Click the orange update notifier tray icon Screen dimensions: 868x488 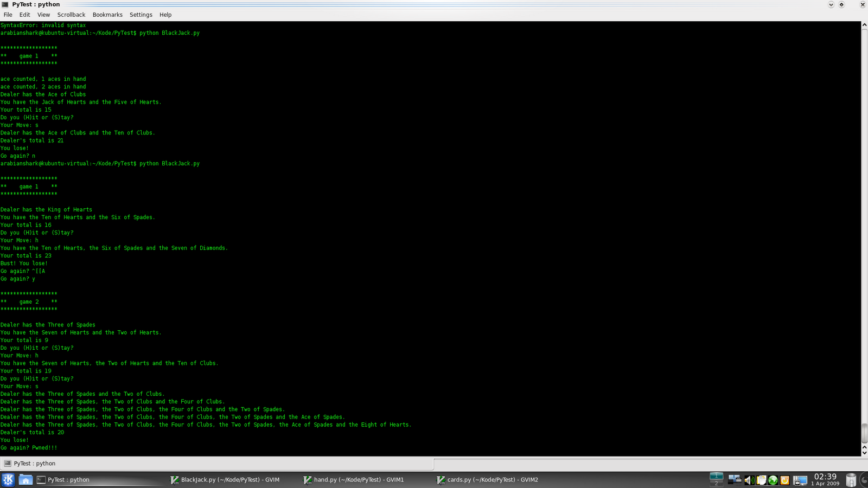pyautogui.click(x=784, y=480)
